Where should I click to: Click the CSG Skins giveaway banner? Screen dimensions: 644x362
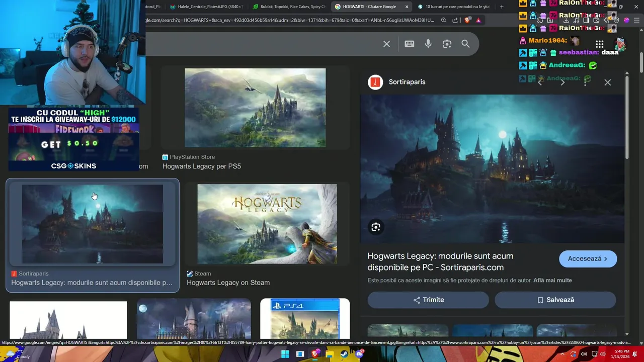point(73,140)
